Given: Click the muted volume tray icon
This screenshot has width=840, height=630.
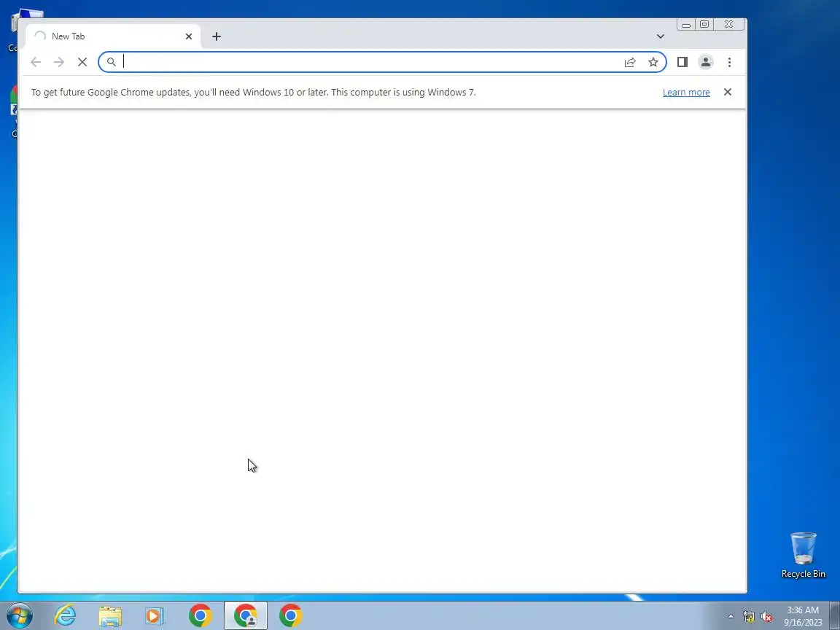Looking at the screenshot, I should [766, 617].
